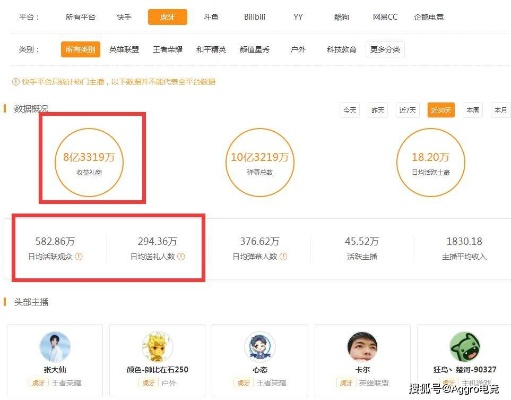Click the 1830.18 average streamer income value
511x400 pixels.
pyautogui.click(x=464, y=241)
